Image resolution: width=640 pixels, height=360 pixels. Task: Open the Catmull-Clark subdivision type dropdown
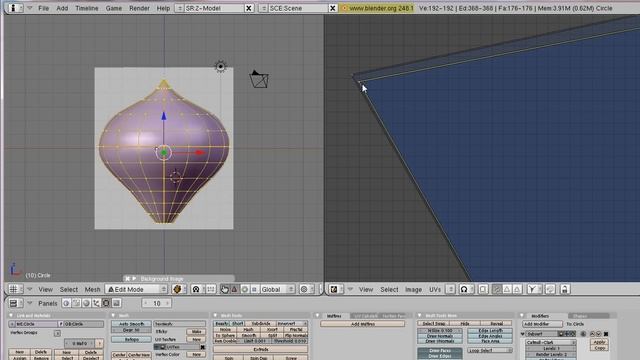click(x=551, y=342)
